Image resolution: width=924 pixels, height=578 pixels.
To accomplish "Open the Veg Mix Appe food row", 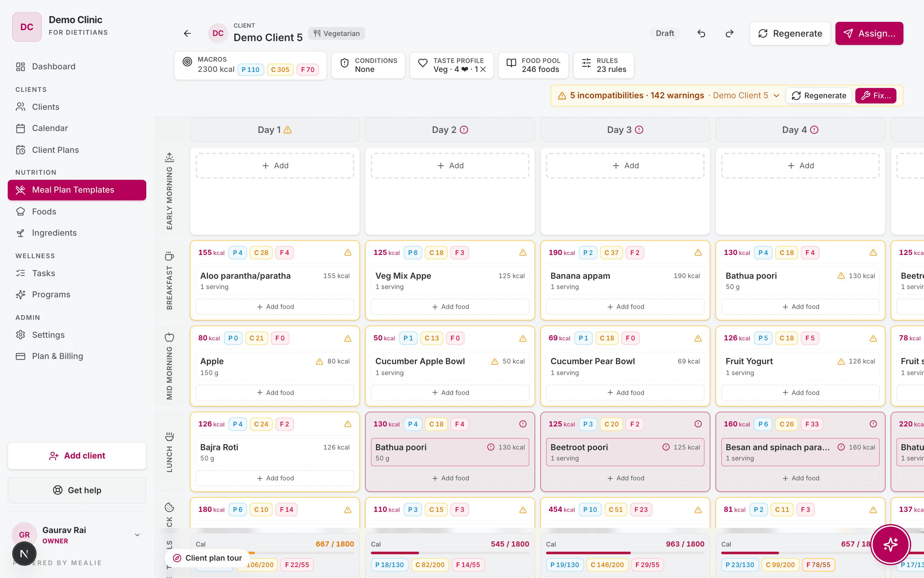I will tap(450, 281).
